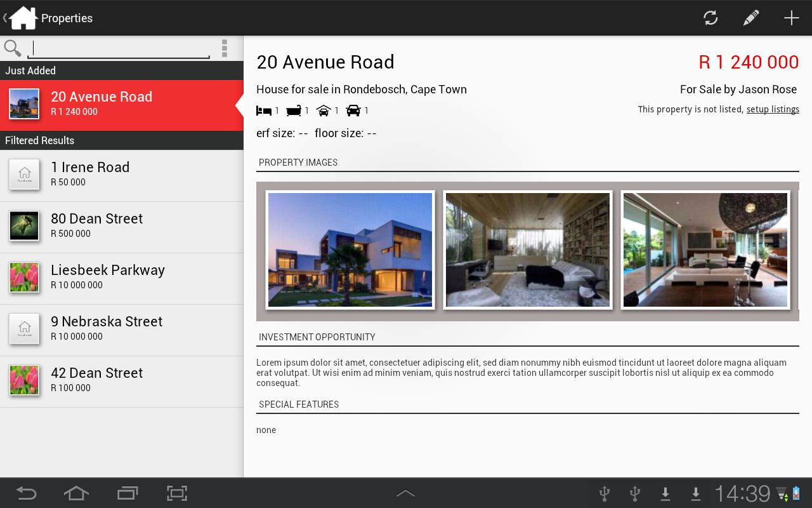Open the bedroom with bookshelves photo
The height and width of the screenshot is (508, 812).
click(528, 250)
